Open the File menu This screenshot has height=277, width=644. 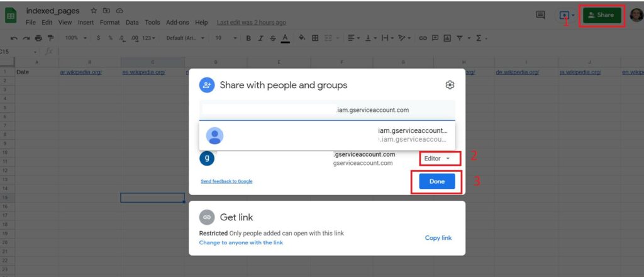[x=31, y=23]
